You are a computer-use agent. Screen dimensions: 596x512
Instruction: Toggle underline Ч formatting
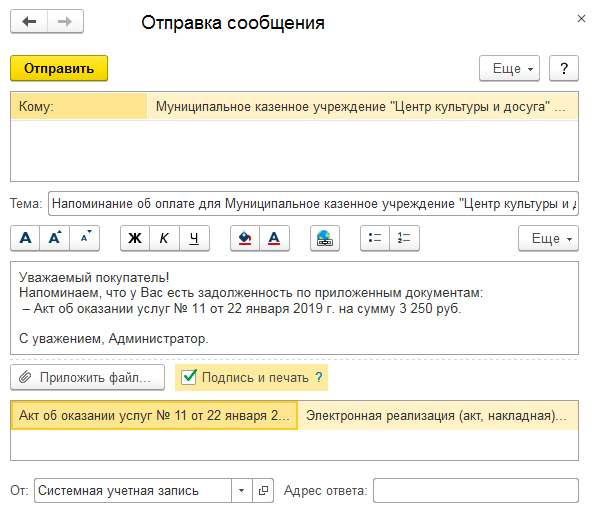194,238
